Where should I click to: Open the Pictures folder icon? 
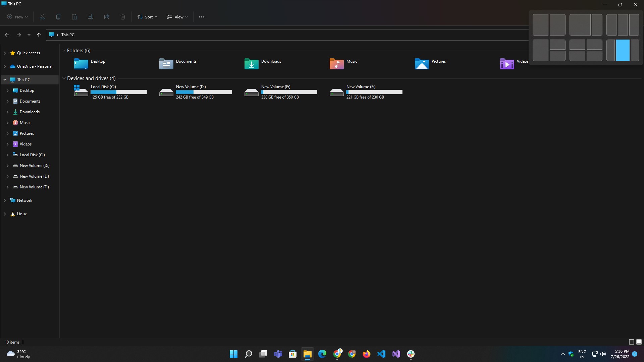pos(422,64)
